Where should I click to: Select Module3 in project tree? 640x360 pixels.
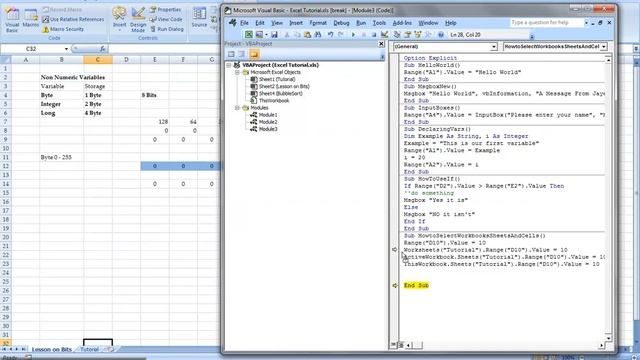268,129
